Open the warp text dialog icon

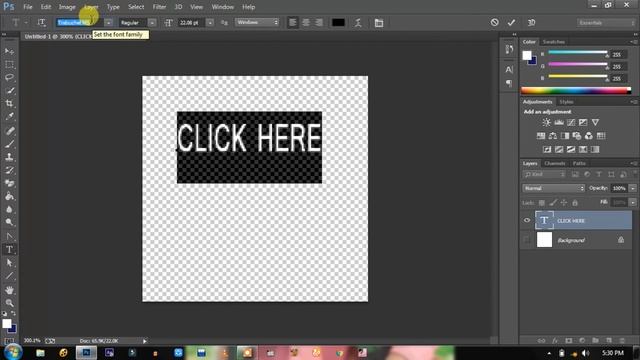pos(358,23)
